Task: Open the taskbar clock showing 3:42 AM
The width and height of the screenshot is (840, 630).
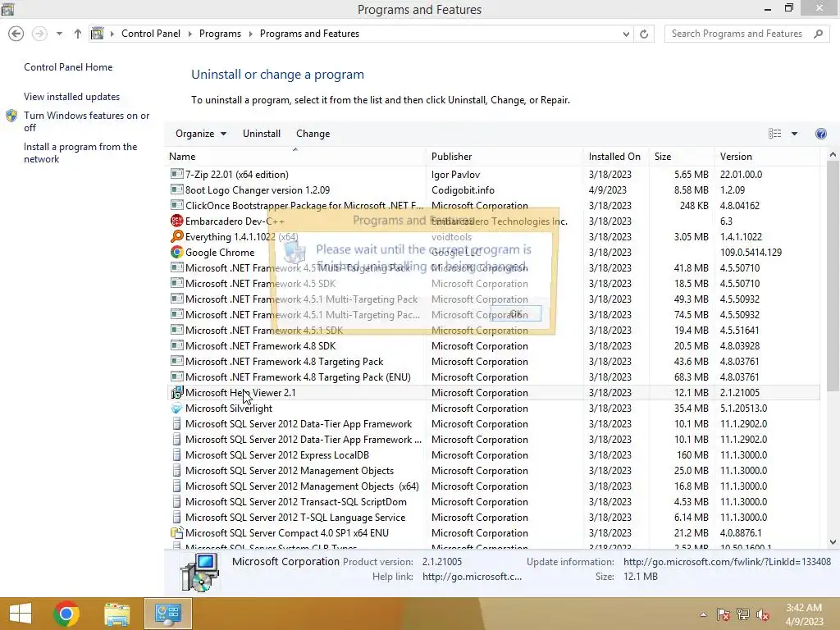Action: coord(804,614)
